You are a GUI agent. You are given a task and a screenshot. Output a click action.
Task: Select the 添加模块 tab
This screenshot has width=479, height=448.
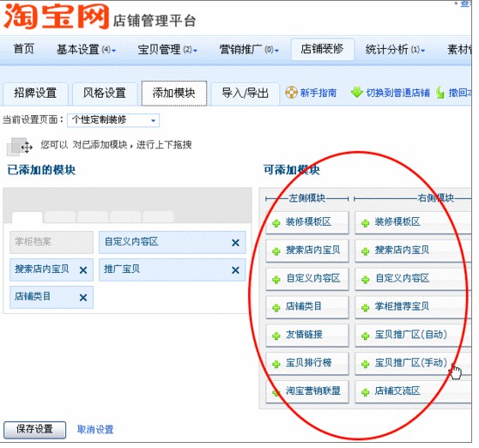click(x=173, y=94)
